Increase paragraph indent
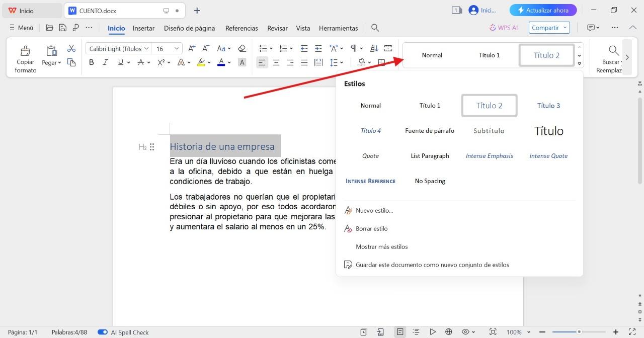 coord(318,48)
